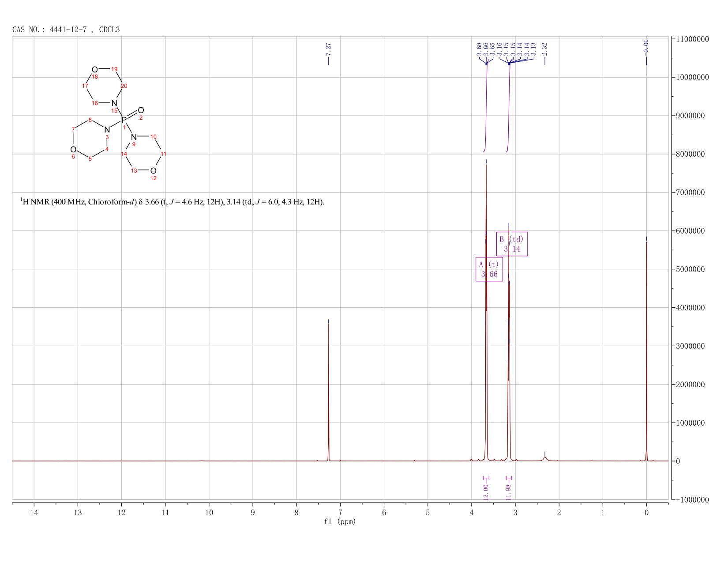Click the 10 tick on ppm axis
Viewport: 728px width, 563px height.
[209, 512]
